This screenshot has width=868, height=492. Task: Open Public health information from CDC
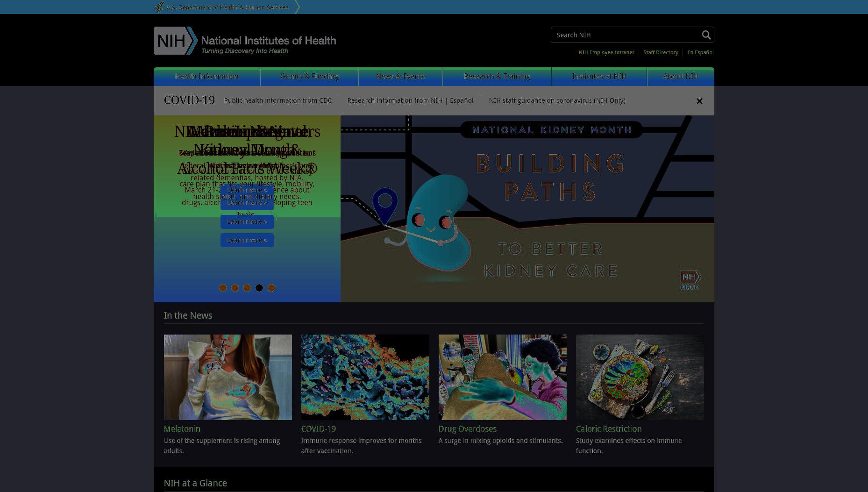pos(278,100)
